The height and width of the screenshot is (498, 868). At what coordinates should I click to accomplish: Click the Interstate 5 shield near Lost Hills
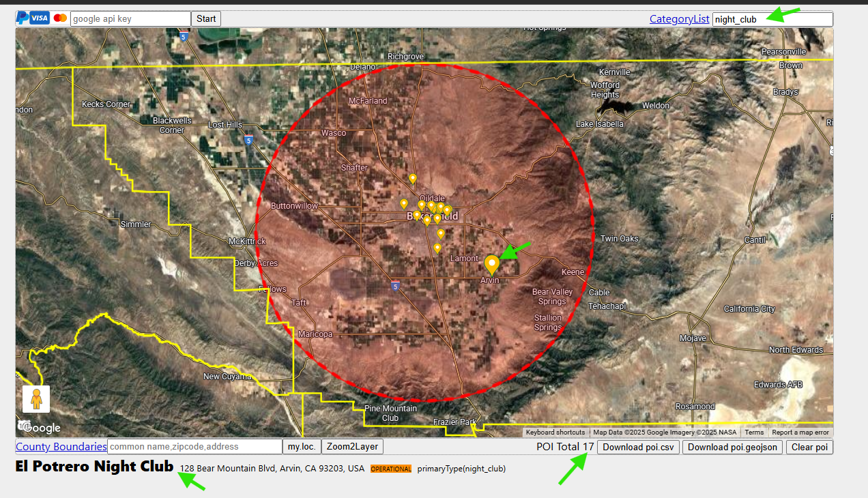click(248, 139)
